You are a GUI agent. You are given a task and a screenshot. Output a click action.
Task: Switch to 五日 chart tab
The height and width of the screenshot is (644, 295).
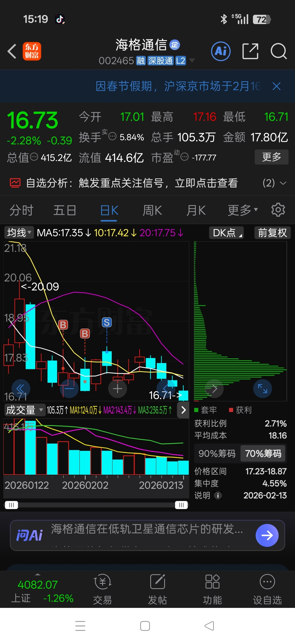pyautogui.click(x=65, y=210)
